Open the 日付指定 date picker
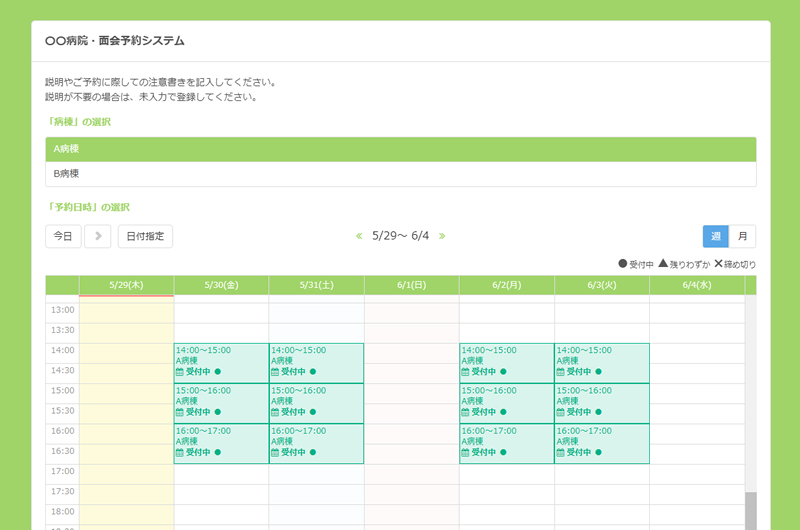This screenshot has height=530, width=800. pos(145,236)
